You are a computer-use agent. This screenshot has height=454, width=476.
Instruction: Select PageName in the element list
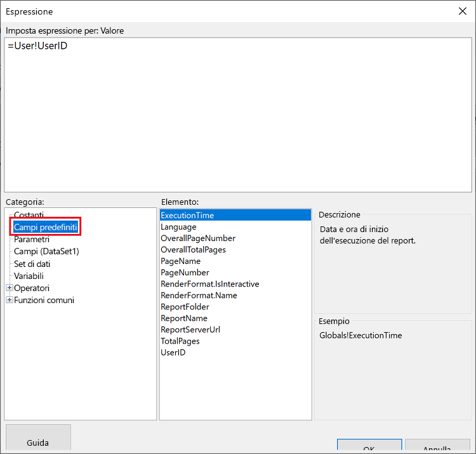tap(235, 261)
